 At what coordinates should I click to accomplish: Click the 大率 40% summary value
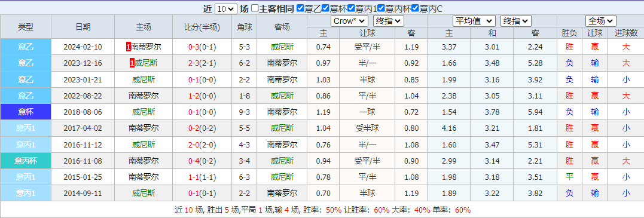tap(422, 210)
